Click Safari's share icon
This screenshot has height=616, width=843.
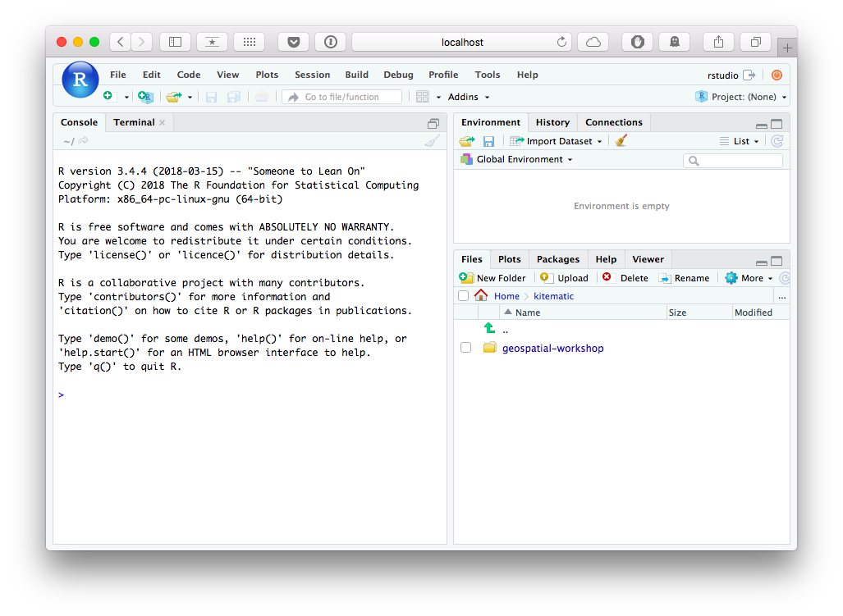(718, 42)
